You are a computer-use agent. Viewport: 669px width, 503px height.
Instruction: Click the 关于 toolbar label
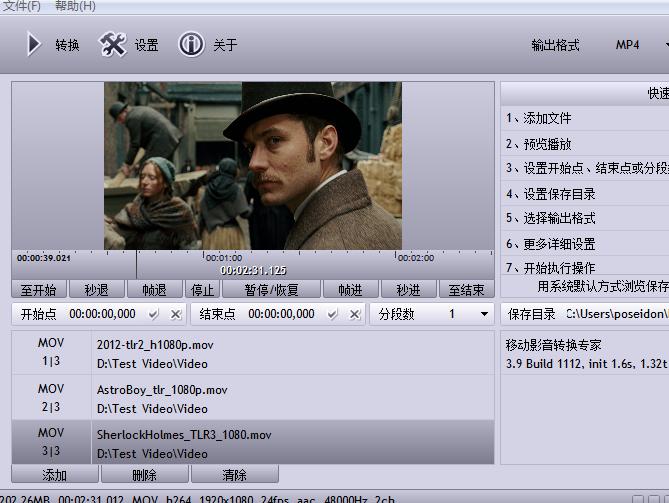(x=225, y=45)
